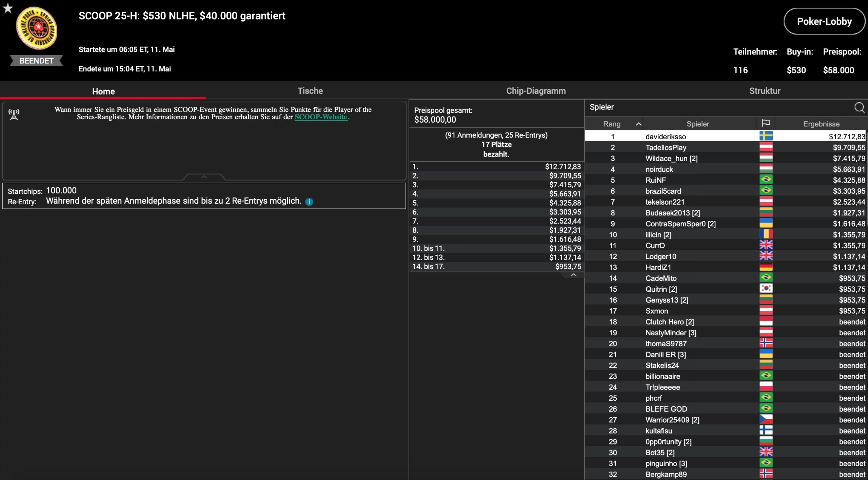This screenshot has height=480, width=868.
Task: Click the Re-Entry info icon
Action: pyautogui.click(x=309, y=202)
